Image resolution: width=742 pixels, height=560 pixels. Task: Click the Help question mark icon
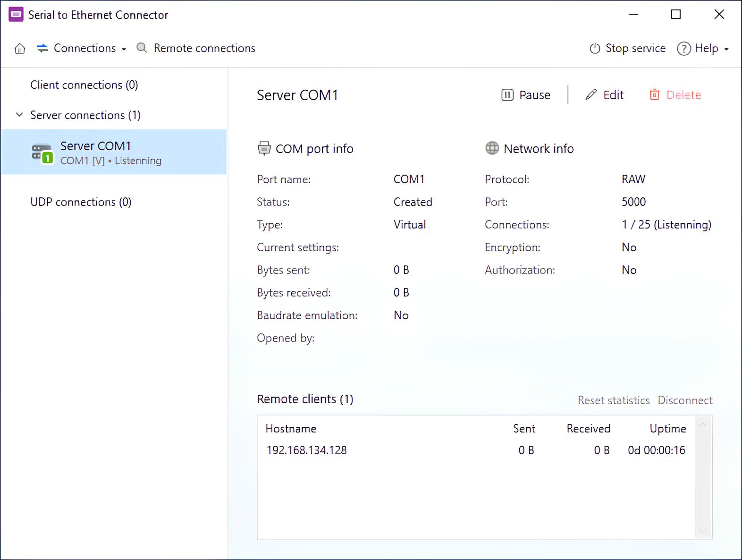click(684, 48)
